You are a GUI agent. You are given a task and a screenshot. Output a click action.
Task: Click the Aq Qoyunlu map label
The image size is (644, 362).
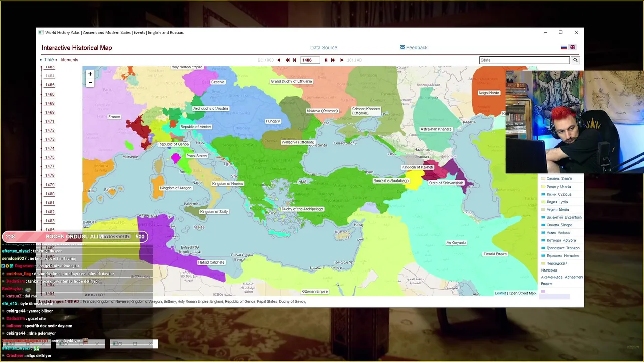pyautogui.click(x=456, y=243)
